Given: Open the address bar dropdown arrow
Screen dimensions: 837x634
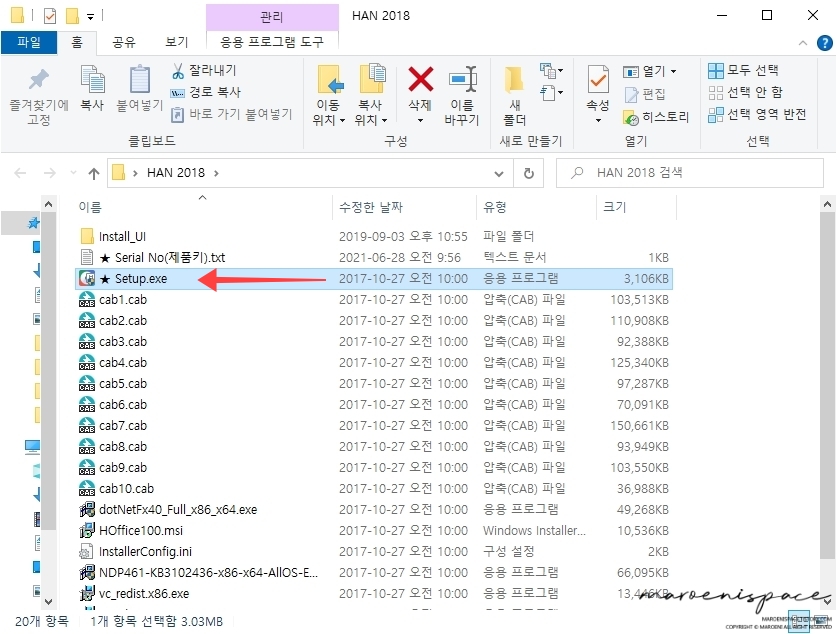Looking at the screenshot, I should 498,172.
